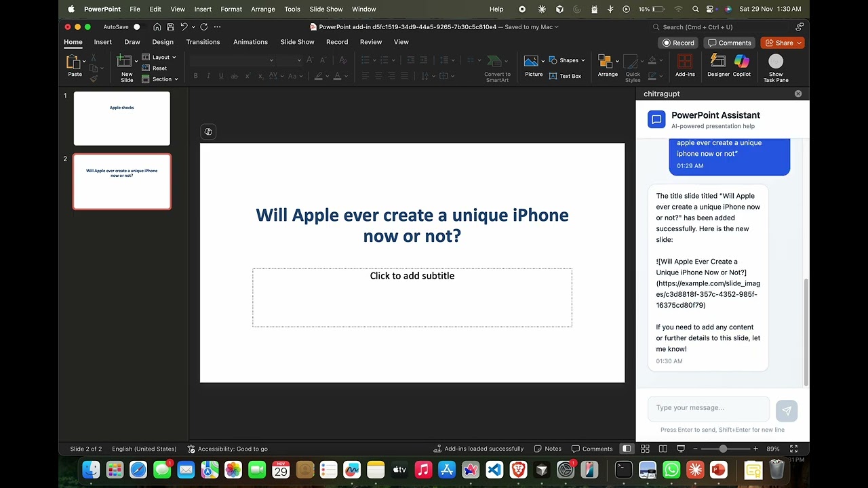Image resolution: width=868 pixels, height=488 pixels.
Task: Open Visual Studio Code from the Dock
Action: (494, 470)
